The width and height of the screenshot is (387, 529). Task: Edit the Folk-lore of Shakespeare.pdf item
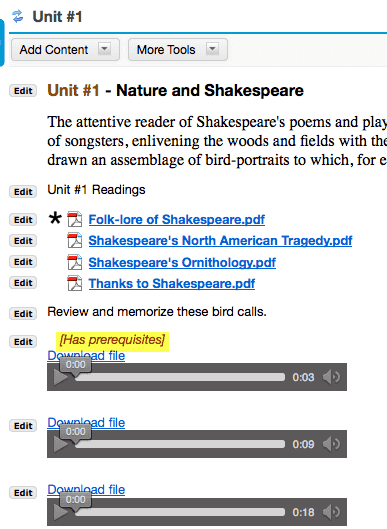click(x=23, y=220)
